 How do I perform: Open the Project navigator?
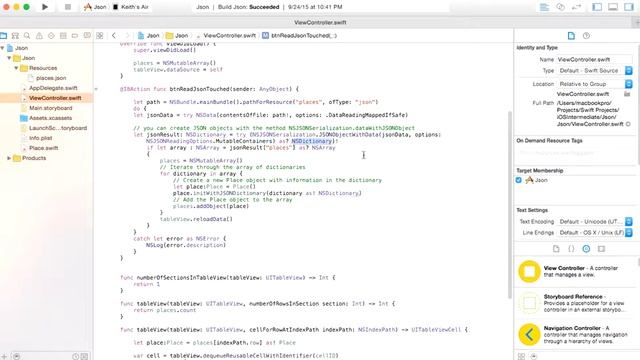click(x=4, y=36)
